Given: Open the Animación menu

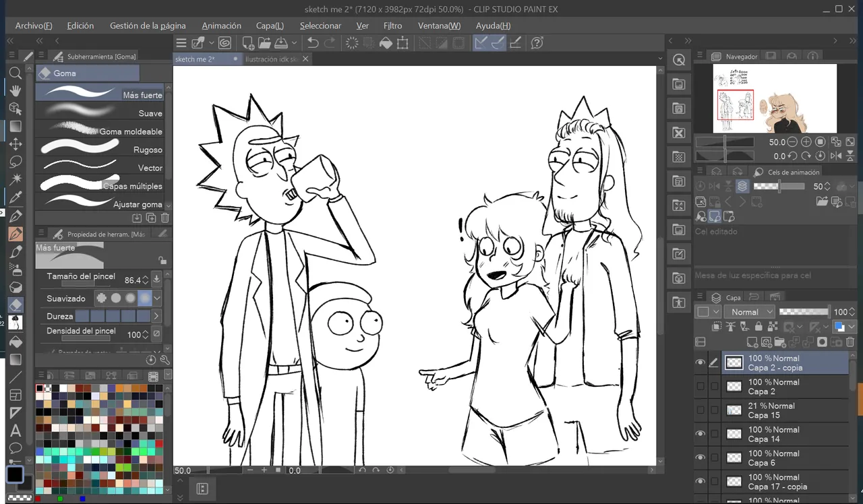Looking at the screenshot, I should (x=222, y=26).
